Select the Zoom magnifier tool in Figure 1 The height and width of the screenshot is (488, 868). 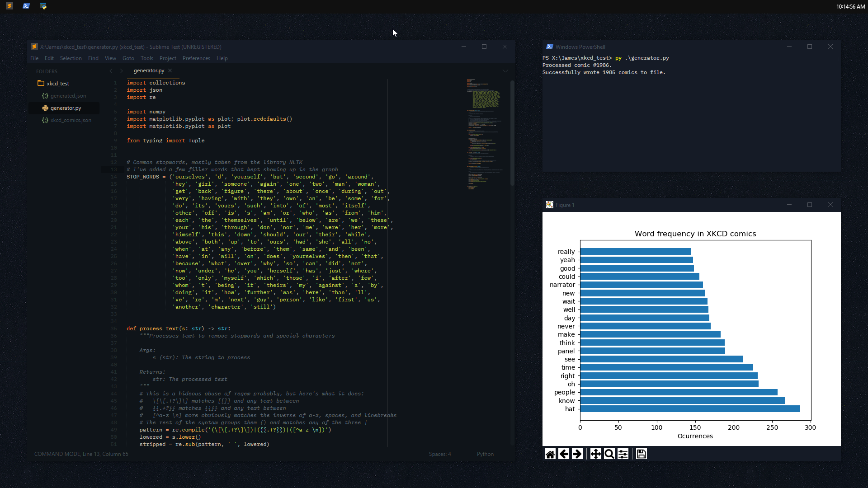pyautogui.click(x=609, y=454)
